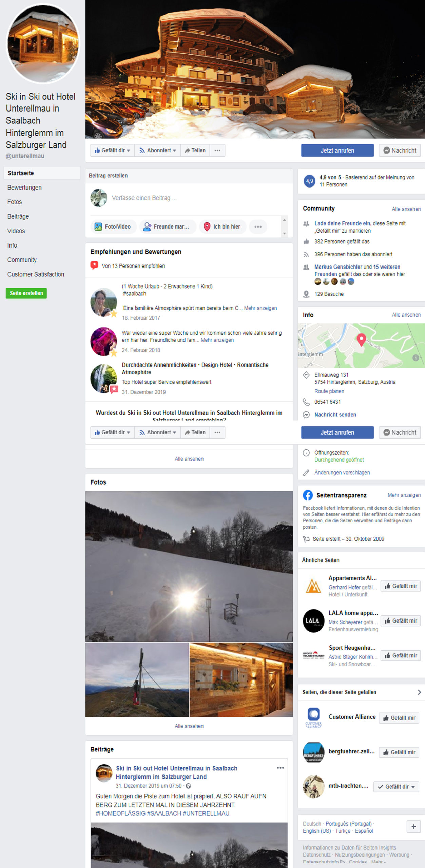Click the blue 4,9 rating badge
425x868 pixels.
click(309, 181)
